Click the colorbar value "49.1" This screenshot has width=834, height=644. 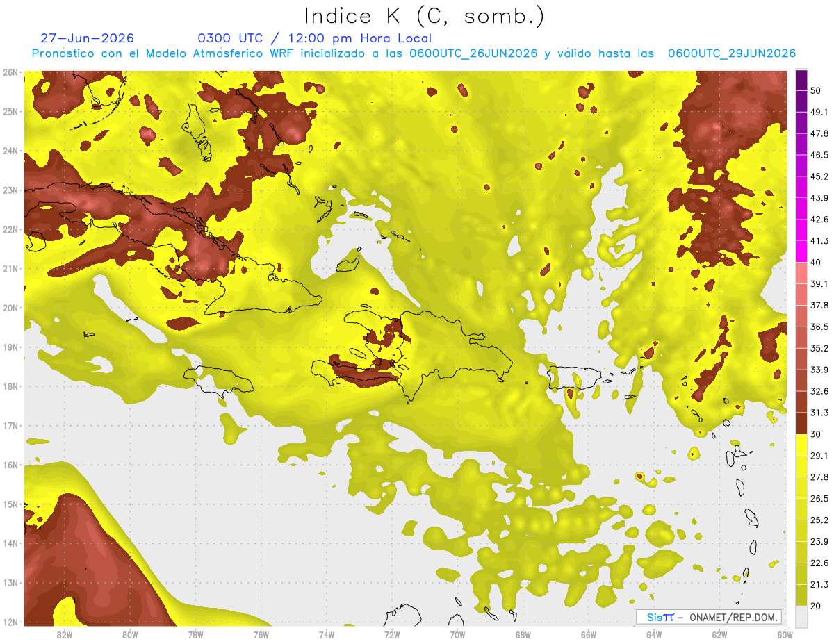pos(819,112)
